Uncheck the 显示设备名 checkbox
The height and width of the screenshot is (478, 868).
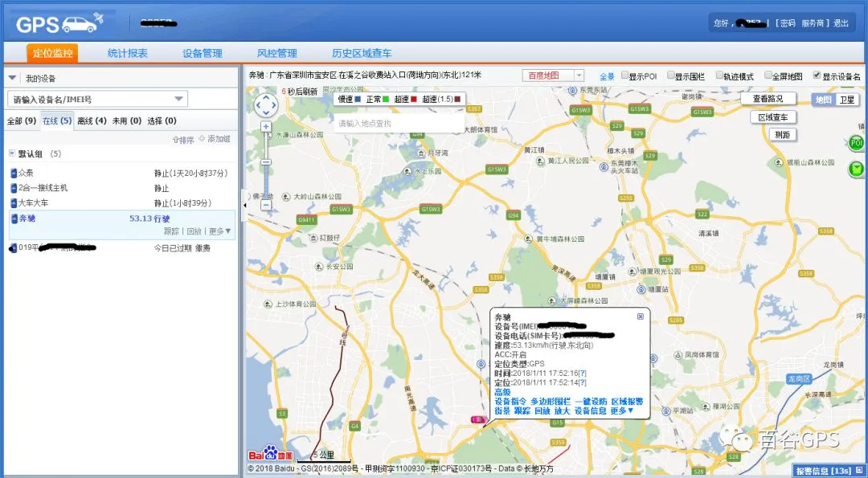817,76
